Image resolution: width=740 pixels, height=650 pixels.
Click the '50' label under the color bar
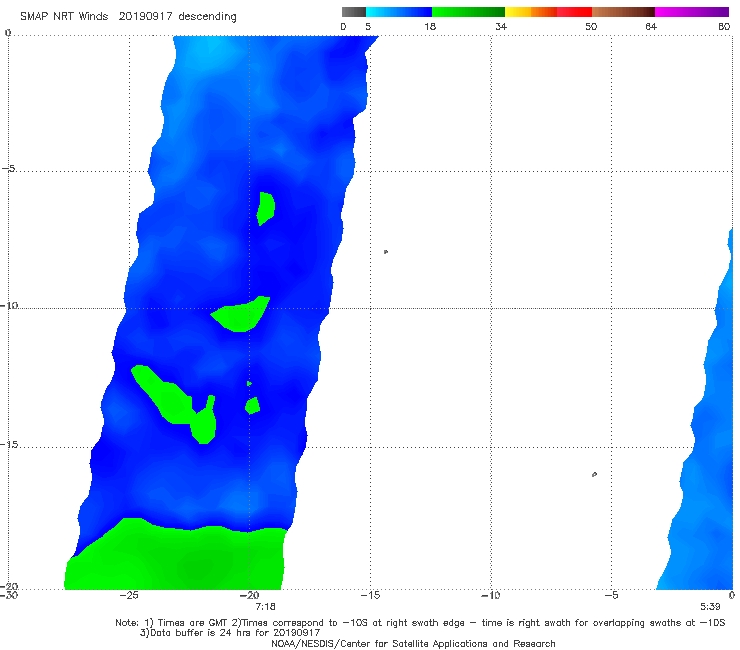tap(591, 26)
